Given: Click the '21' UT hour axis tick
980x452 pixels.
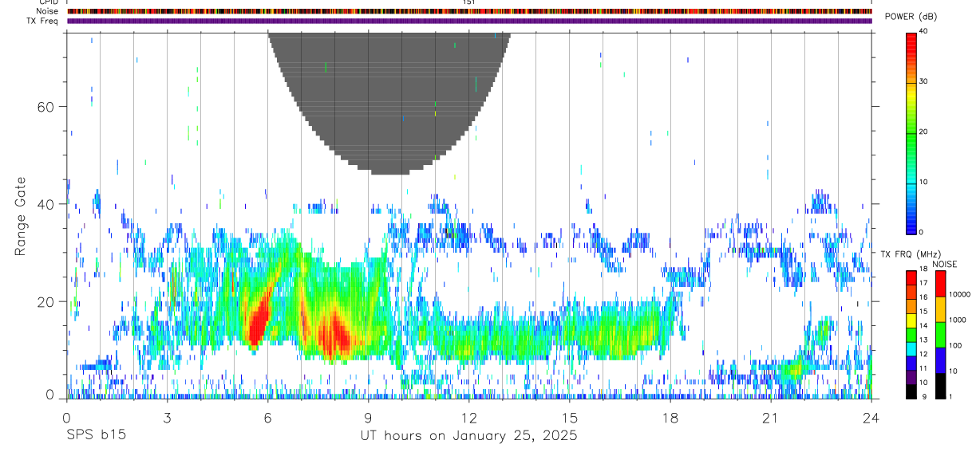Looking at the screenshot, I should click(771, 418).
